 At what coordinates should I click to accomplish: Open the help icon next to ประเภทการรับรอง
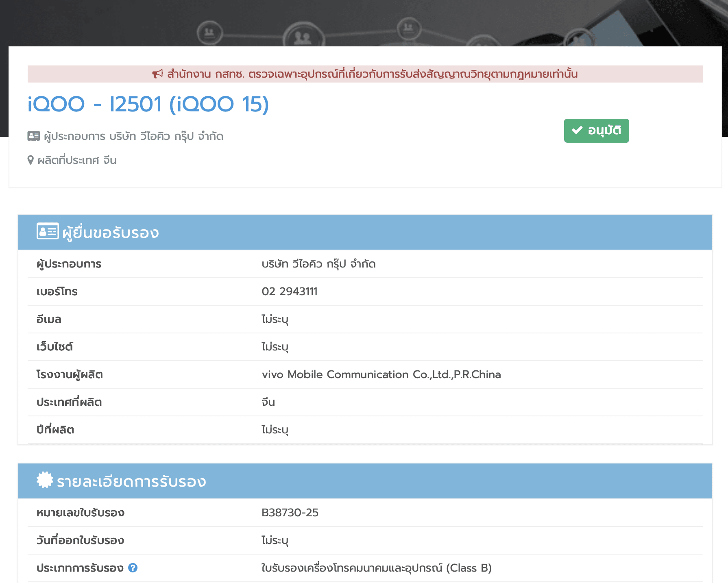pyautogui.click(x=133, y=568)
